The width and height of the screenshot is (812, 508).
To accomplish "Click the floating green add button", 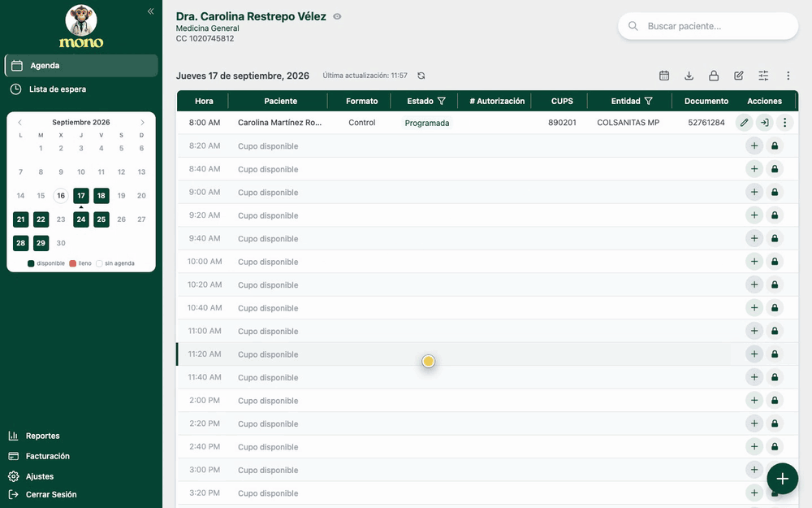I will (x=783, y=479).
